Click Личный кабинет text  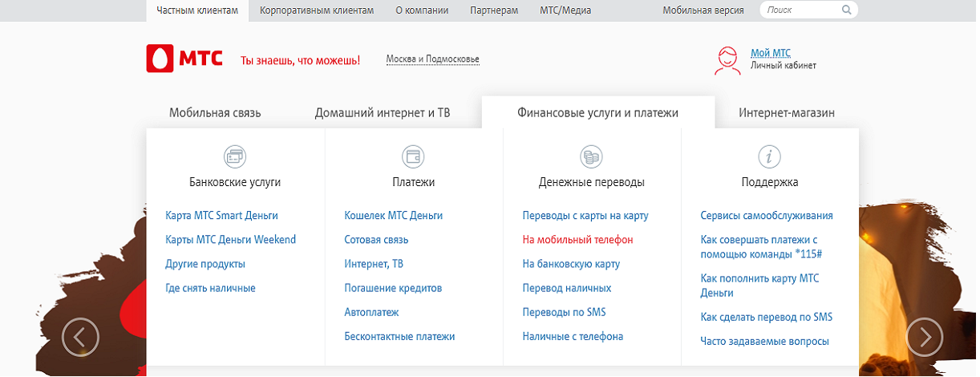(784, 66)
